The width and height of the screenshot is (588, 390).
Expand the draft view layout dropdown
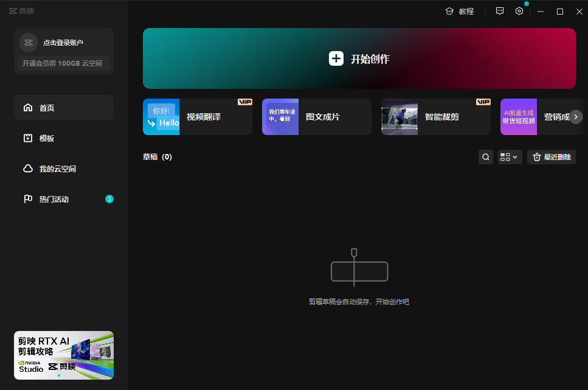[510, 157]
